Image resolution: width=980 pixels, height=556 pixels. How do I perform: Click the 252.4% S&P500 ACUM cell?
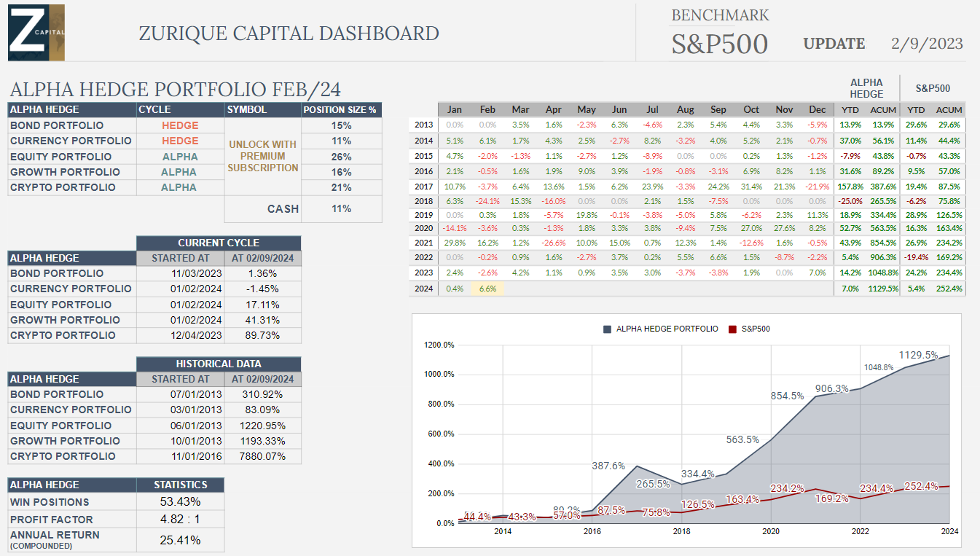[x=949, y=289]
